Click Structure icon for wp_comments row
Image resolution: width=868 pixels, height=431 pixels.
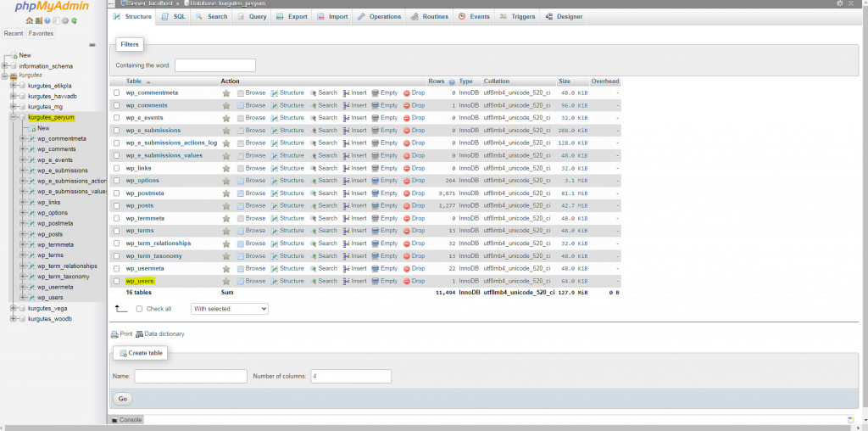[x=274, y=105]
